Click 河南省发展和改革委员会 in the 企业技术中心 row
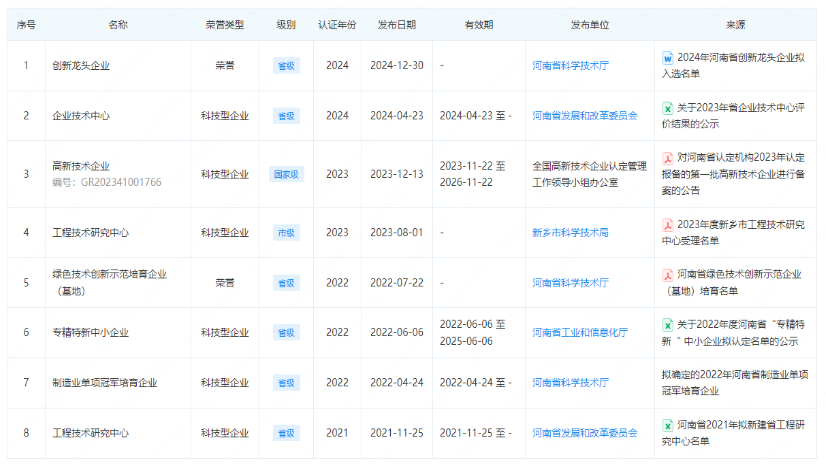Image resolution: width=826 pixels, height=464 pixels. 585,116
